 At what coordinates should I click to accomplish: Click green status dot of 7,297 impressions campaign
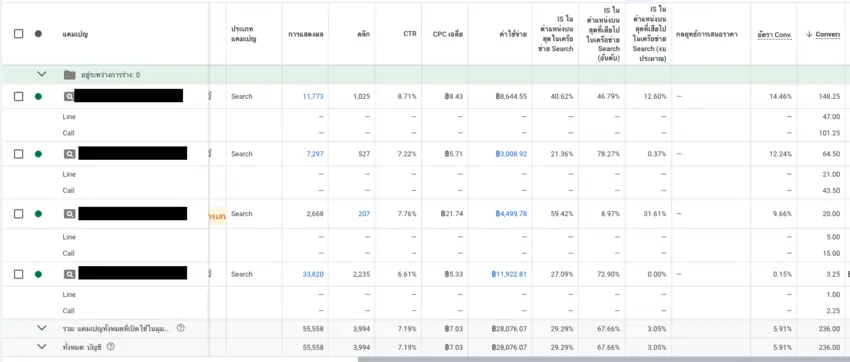38,154
